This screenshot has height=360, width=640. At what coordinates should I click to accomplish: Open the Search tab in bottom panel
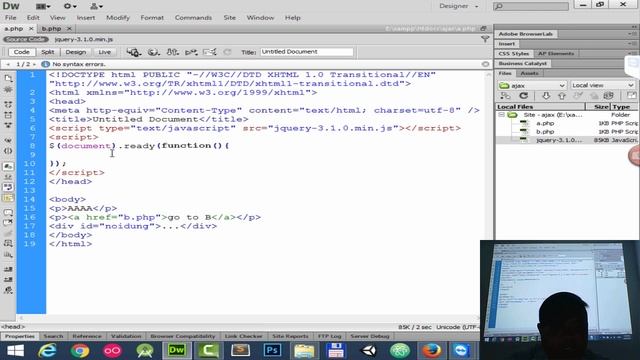(53, 336)
